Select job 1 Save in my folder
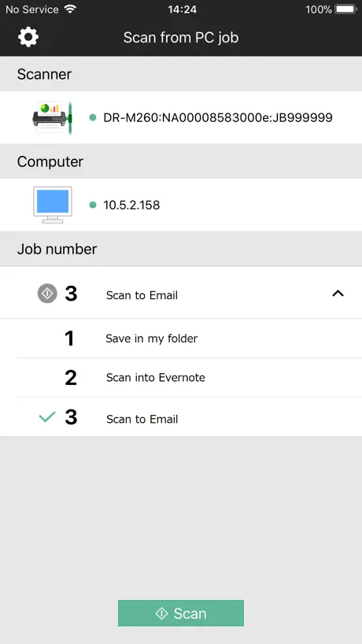The image size is (362, 644). (181, 338)
